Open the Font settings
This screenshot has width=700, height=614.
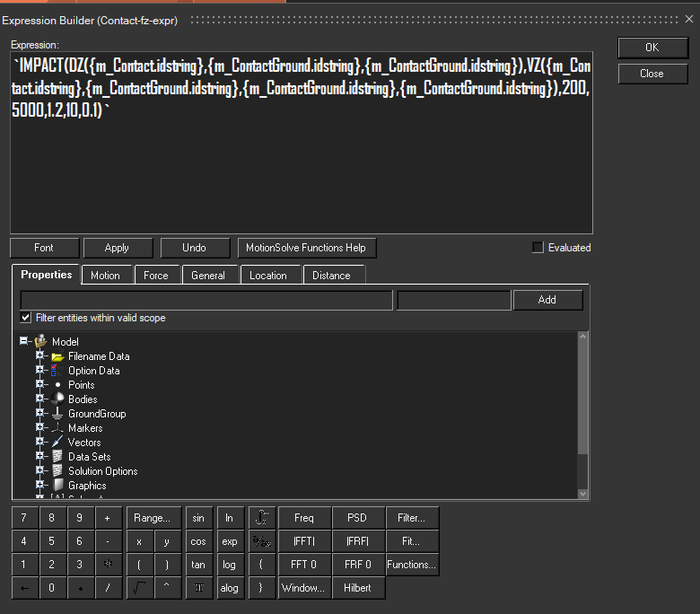[x=44, y=248]
